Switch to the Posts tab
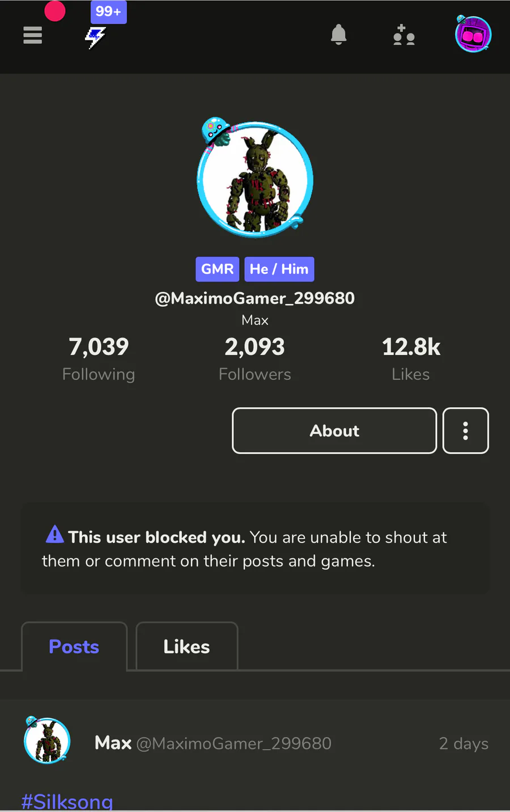This screenshot has width=510, height=812. 74,647
